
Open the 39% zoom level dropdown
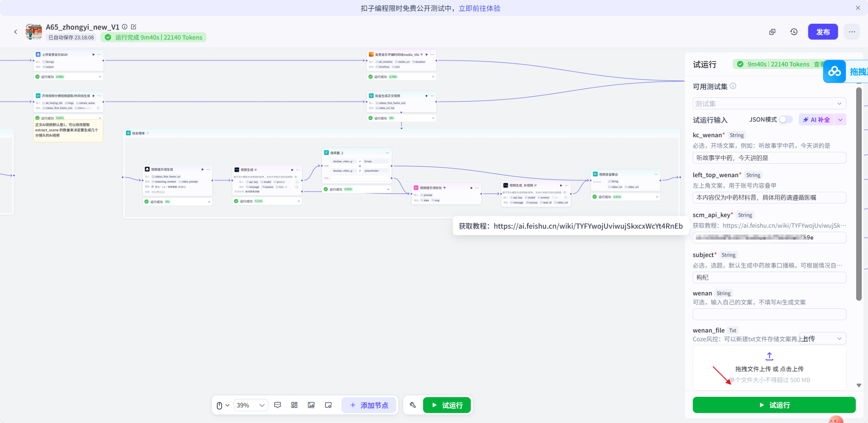pyautogui.click(x=251, y=405)
